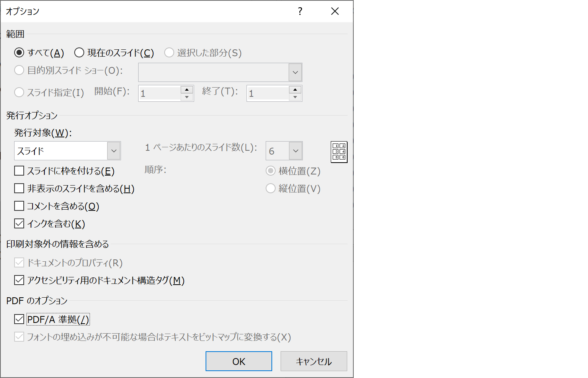Open the 発行対象 dropdown showing スライド
The height and width of the screenshot is (378, 588).
(x=114, y=151)
